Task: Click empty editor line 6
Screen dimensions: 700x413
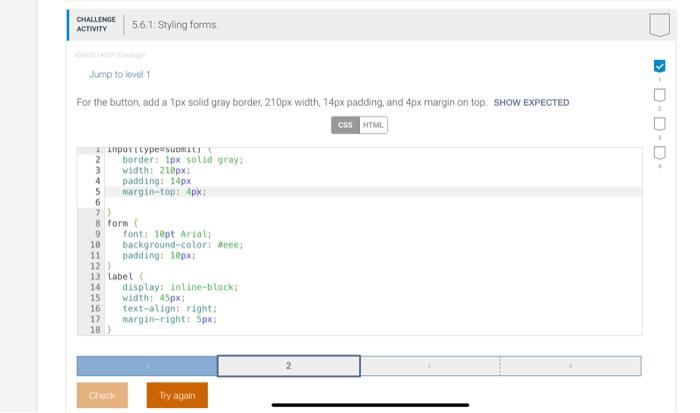Action: click(373, 202)
